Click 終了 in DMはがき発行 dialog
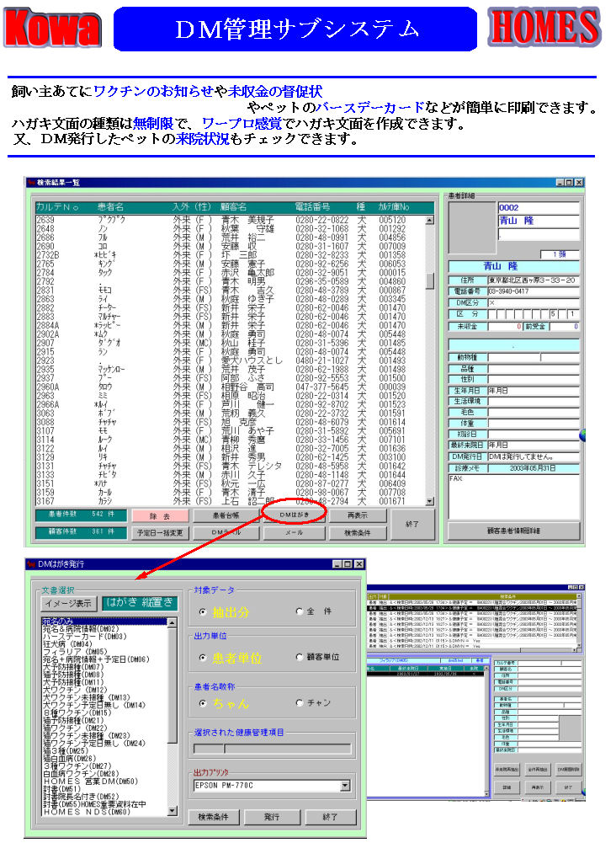 pos(330,817)
